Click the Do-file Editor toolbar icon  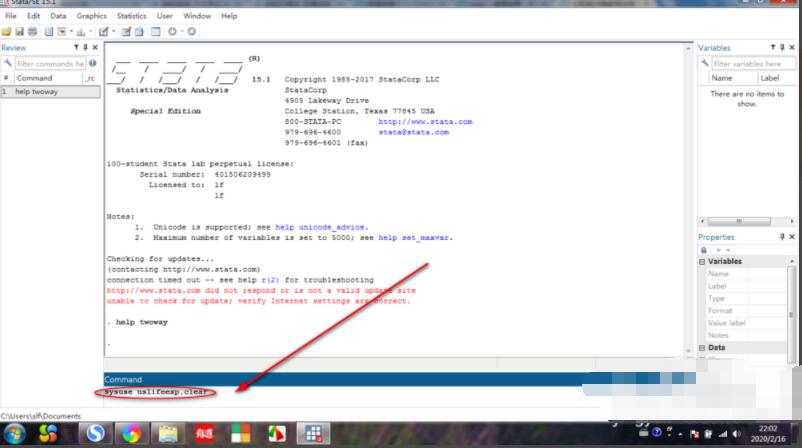coord(103,32)
